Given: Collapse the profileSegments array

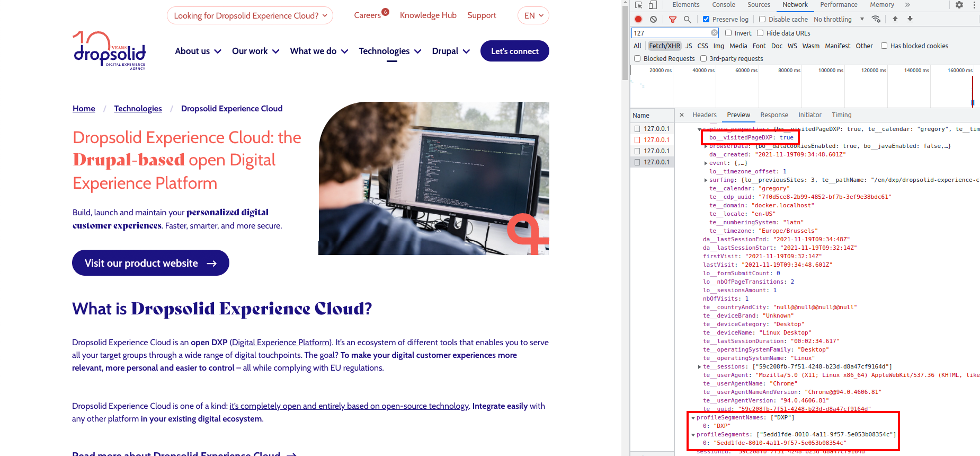Looking at the screenshot, I should [693, 435].
